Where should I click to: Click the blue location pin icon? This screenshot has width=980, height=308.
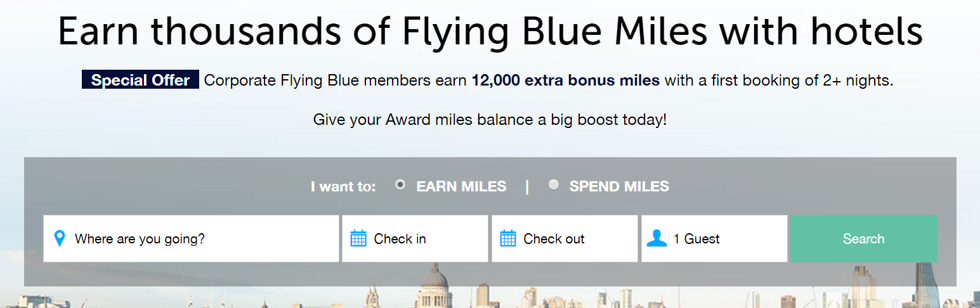tap(60, 239)
